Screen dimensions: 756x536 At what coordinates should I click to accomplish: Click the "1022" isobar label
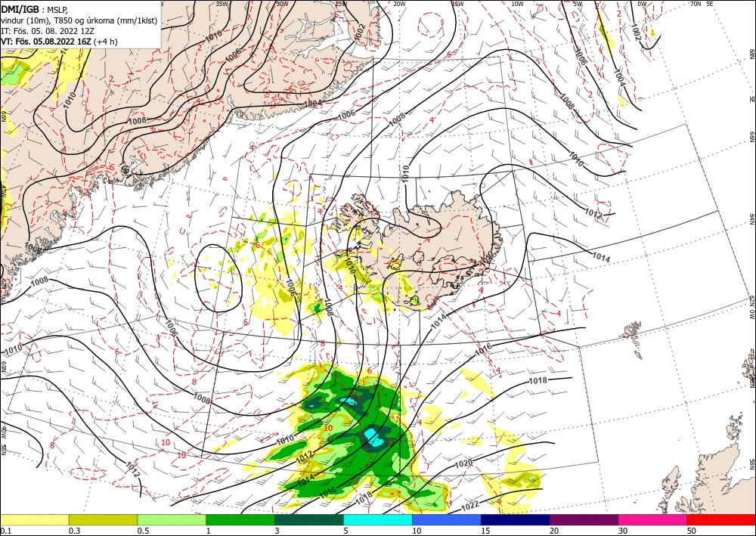pos(469,506)
